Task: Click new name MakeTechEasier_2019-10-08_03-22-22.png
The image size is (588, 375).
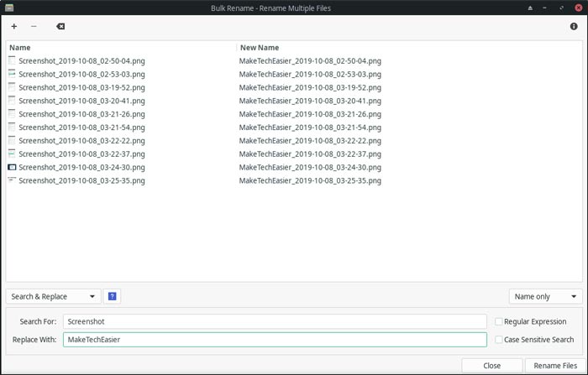Action: click(310, 140)
